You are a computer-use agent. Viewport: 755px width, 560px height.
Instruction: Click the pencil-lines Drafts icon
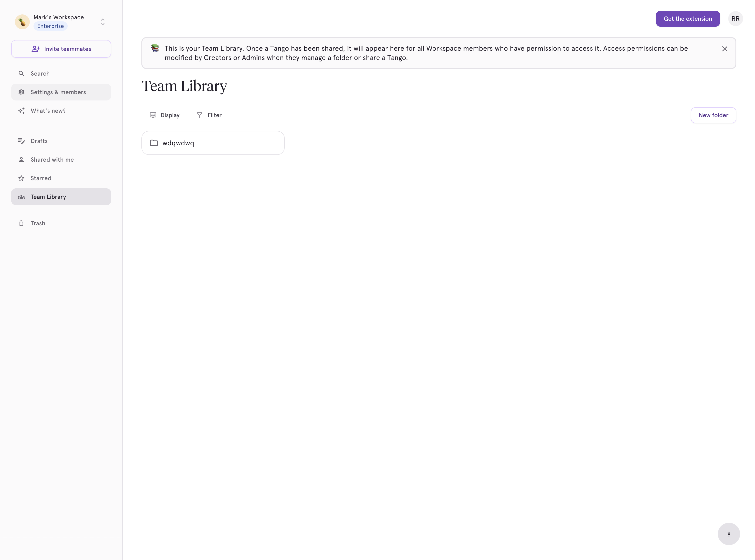pyautogui.click(x=21, y=141)
